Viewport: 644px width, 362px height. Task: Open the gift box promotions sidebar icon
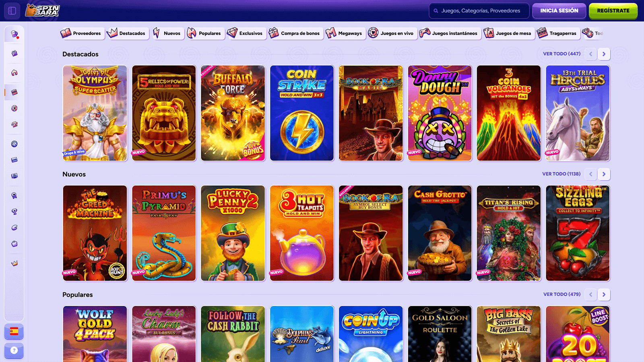tap(14, 53)
